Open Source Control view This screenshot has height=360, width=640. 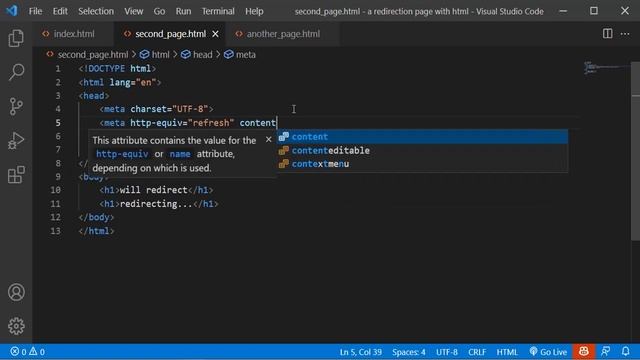(16, 107)
